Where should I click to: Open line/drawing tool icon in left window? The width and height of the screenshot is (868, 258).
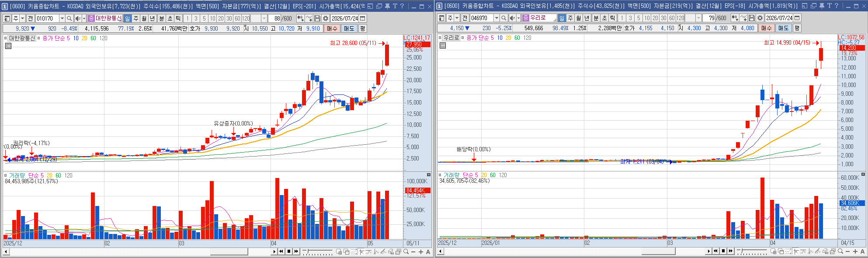coord(309,18)
